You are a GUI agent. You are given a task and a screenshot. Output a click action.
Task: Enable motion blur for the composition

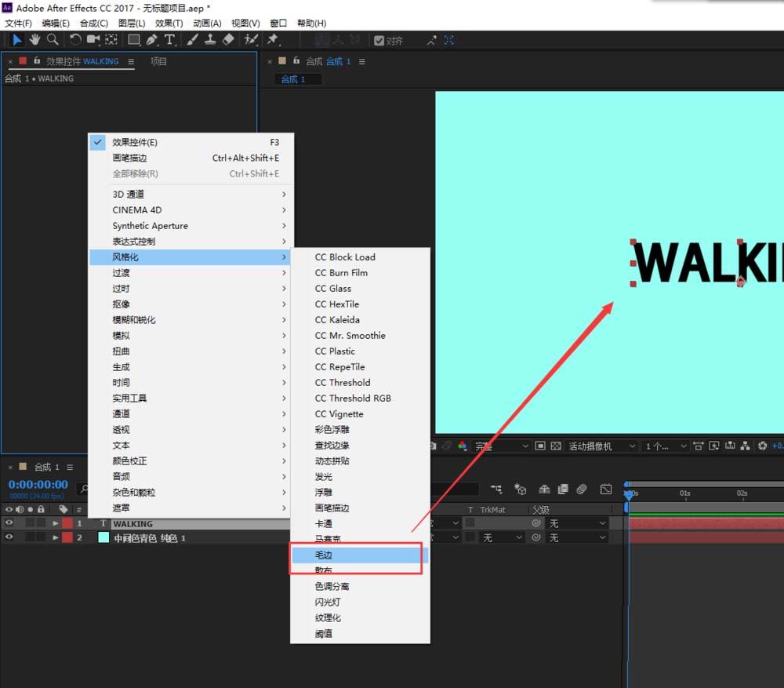point(582,489)
